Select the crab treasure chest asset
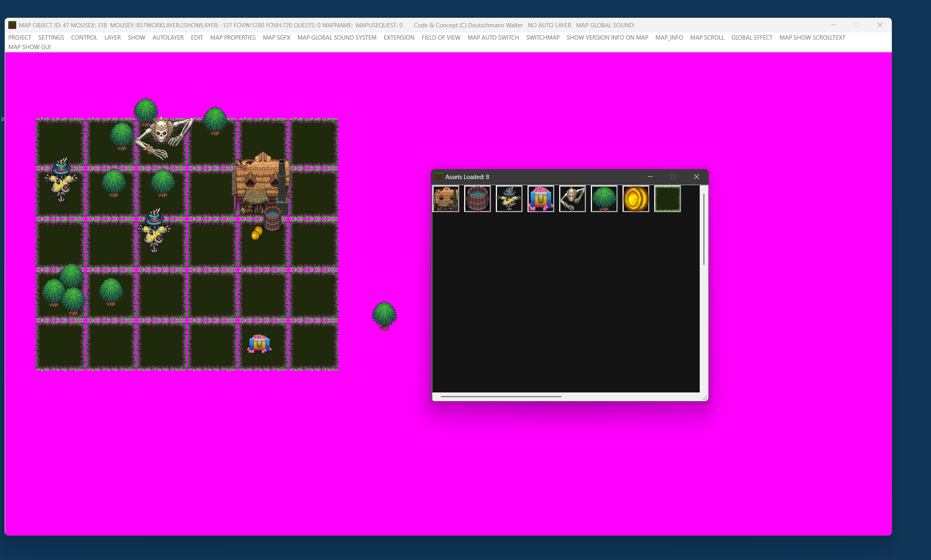The height and width of the screenshot is (560, 931). point(541,198)
